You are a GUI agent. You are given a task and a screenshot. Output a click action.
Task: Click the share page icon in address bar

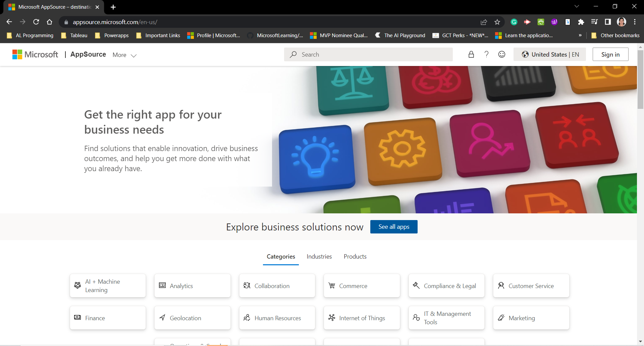[x=484, y=22]
